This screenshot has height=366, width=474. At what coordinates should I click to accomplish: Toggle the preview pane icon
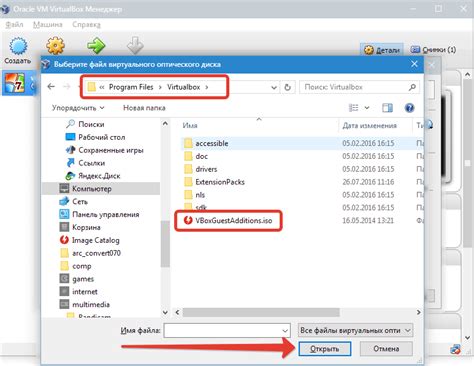click(387, 108)
